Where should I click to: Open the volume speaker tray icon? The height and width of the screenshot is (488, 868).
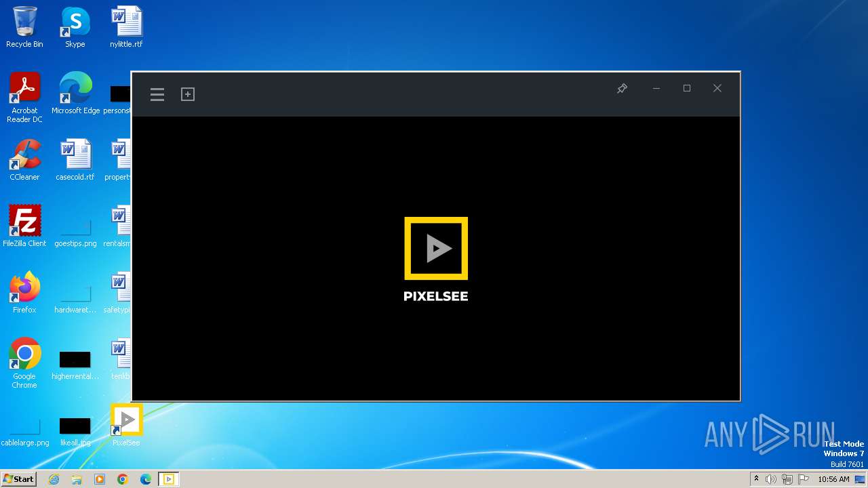coord(771,479)
